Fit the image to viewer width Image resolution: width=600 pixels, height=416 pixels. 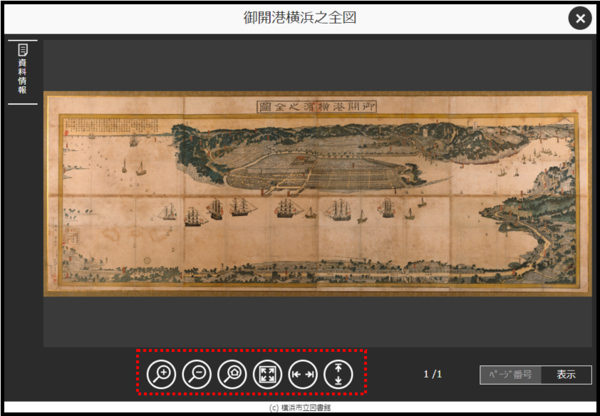coord(303,375)
